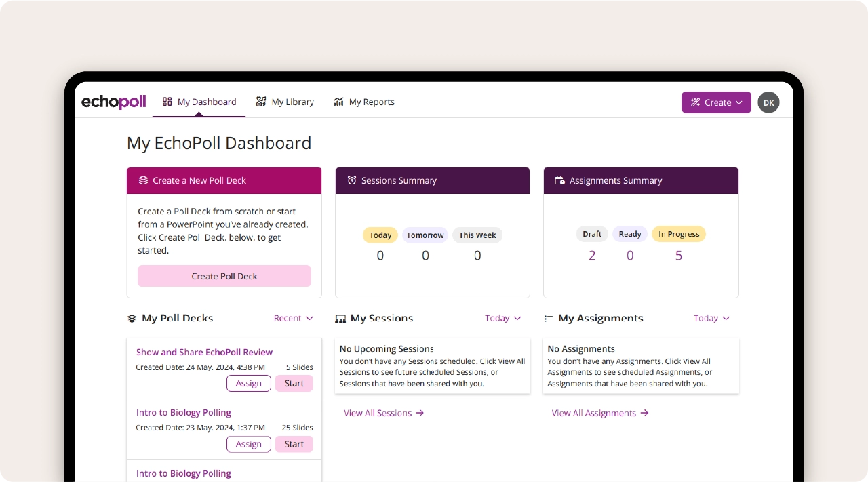
Task: Open the Create dropdown menu
Action: [716, 102]
